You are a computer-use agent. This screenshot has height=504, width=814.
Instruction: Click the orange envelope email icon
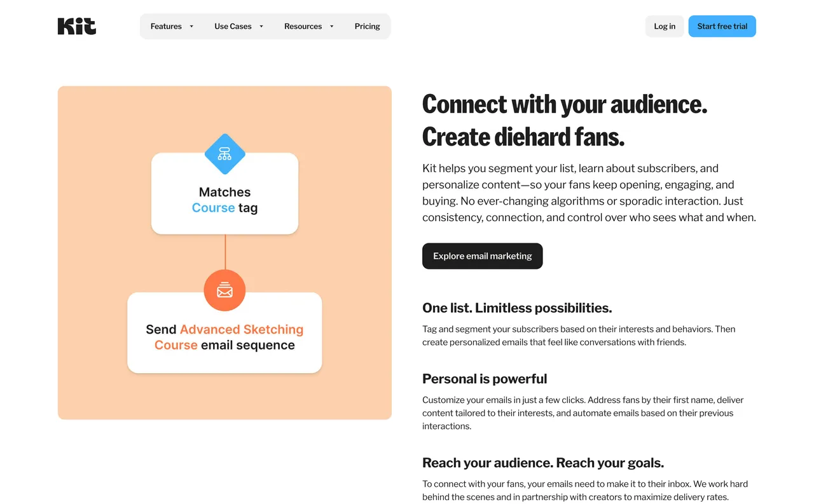coord(224,290)
